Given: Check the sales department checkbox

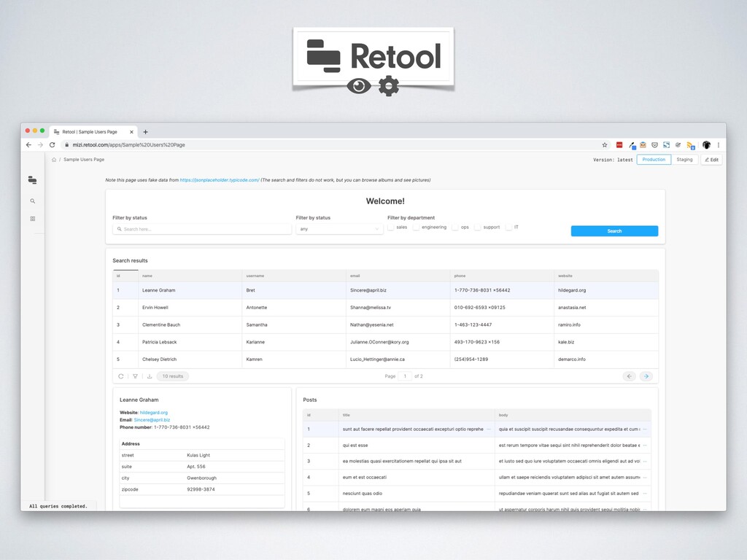Looking at the screenshot, I should [x=391, y=227].
